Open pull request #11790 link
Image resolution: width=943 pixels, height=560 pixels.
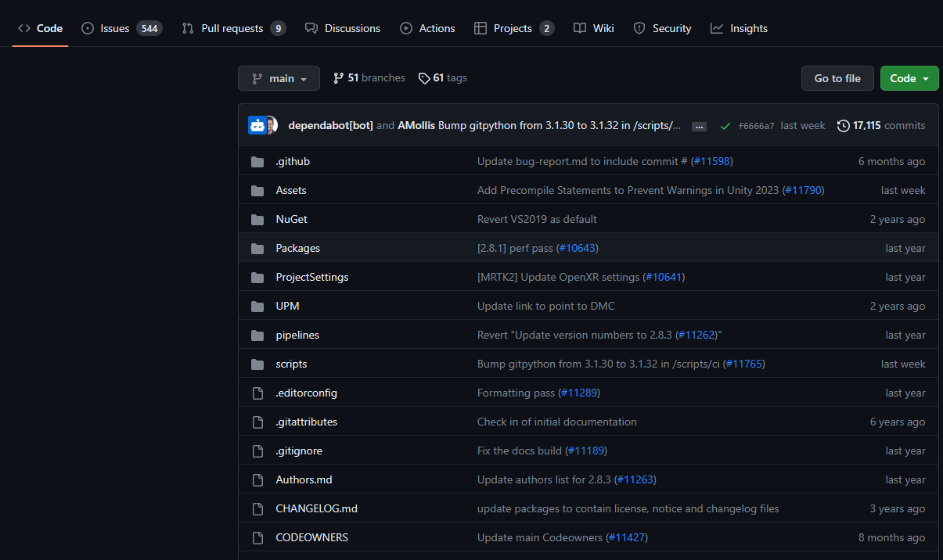click(803, 190)
